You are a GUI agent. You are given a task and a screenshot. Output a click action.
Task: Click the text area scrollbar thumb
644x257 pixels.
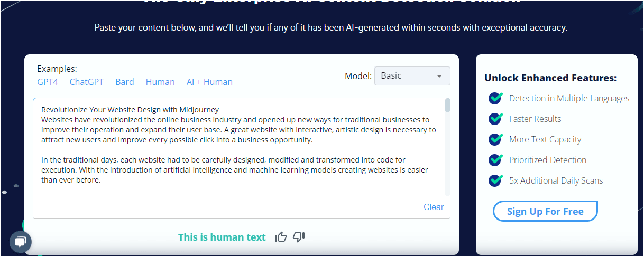click(448, 106)
